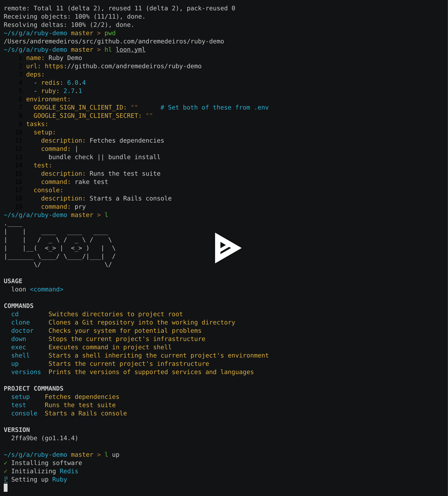The image size is (448, 496).
Task: Click the versions command label
Action: (26, 372)
